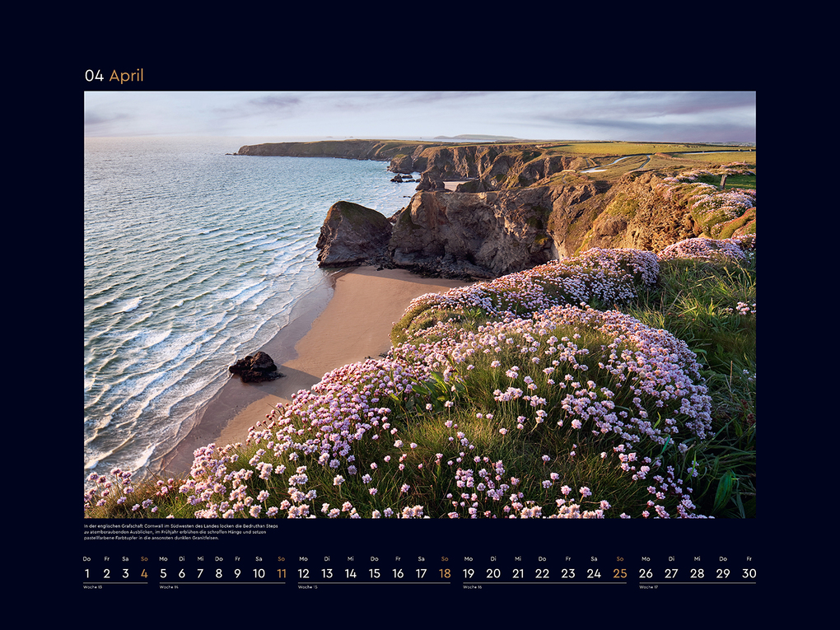This screenshot has height=630, width=840.
Task: Pick date 30 at row end
Action: 749,573
